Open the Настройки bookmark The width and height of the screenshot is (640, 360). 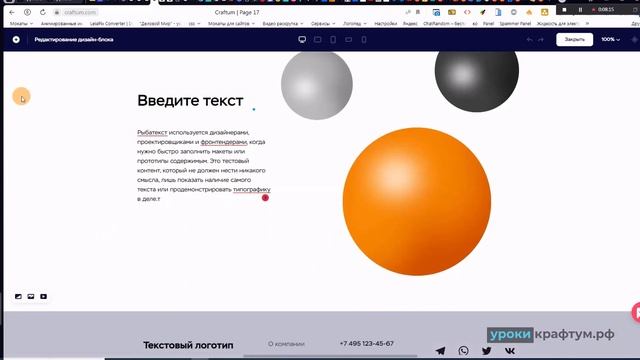tap(385, 24)
